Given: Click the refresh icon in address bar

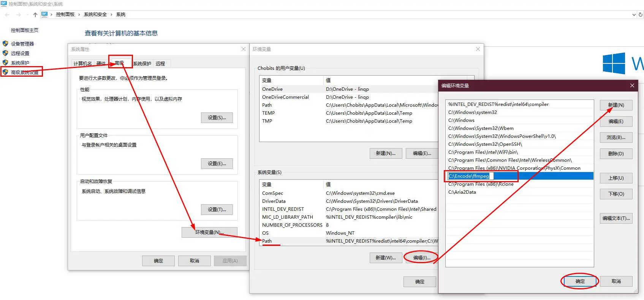Looking at the screenshot, I should coord(641,14).
